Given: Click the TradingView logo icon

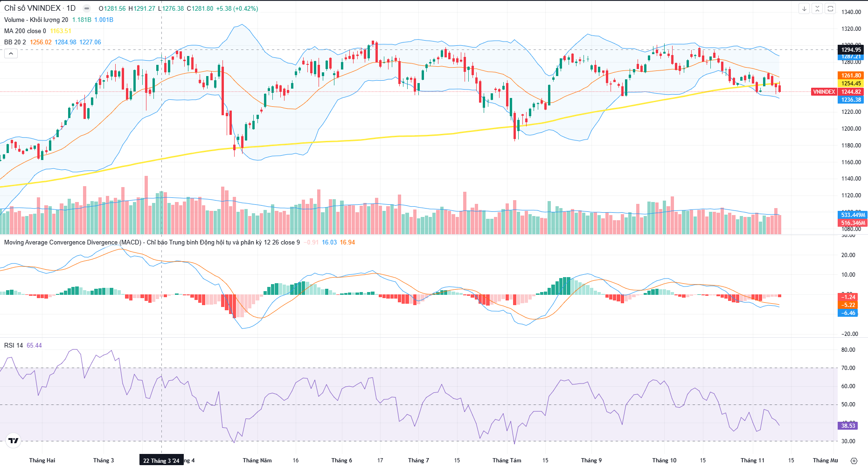Looking at the screenshot, I should coord(14,440).
